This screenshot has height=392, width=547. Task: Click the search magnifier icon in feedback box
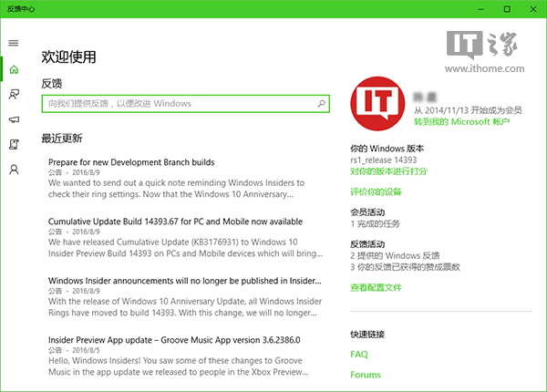coord(321,104)
